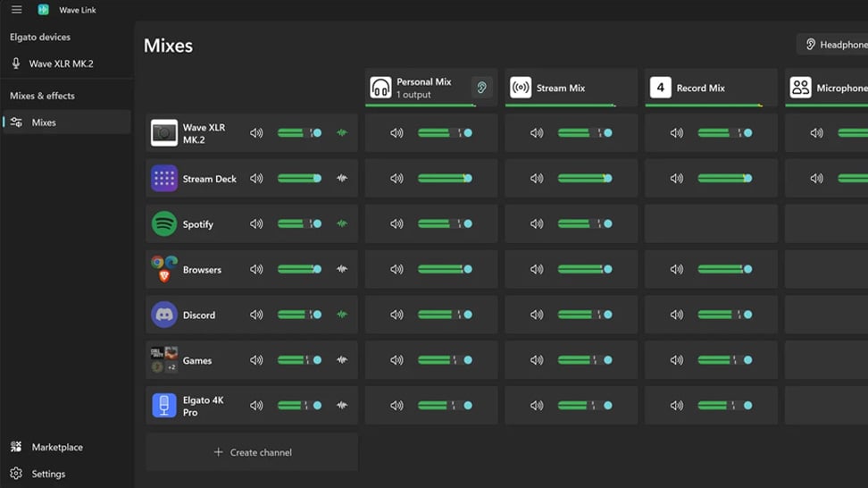Adjust Browsers volume slider in Stream Mix
This screenshot has height=488, width=868.
(x=585, y=269)
